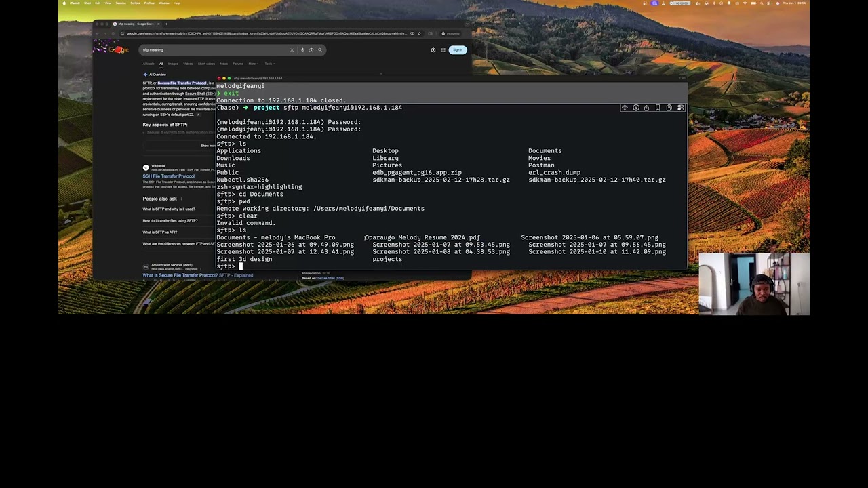The width and height of the screenshot is (868, 488).
Task: Open the Edit menu in menu bar
Action: click(x=98, y=3)
